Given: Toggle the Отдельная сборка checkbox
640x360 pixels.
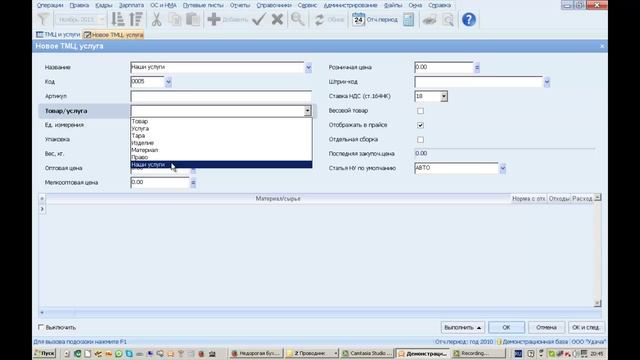Looking at the screenshot, I should click(x=420, y=140).
